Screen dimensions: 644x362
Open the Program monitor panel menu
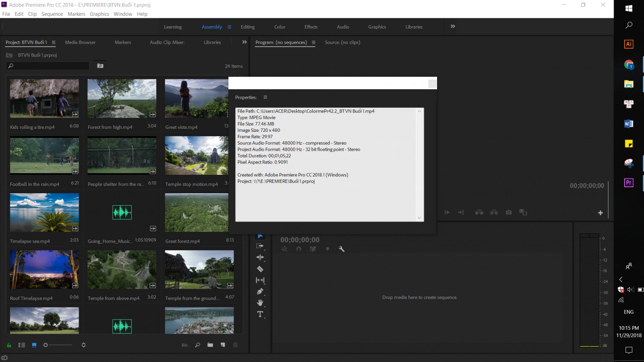tap(313, 43)
